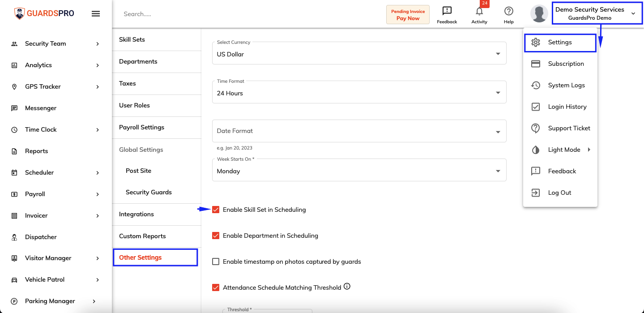Click the Scheduler calendar icon
The image size is (644, 313).
tap(14, 172)
